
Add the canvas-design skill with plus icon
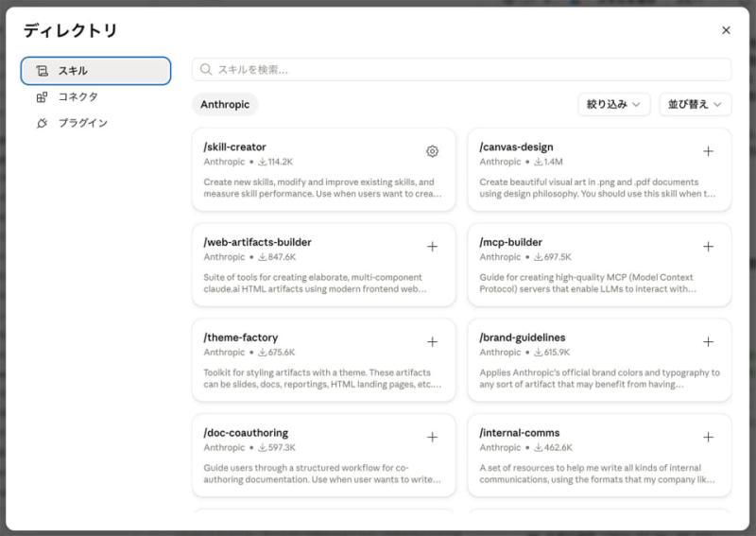[708, 151]
